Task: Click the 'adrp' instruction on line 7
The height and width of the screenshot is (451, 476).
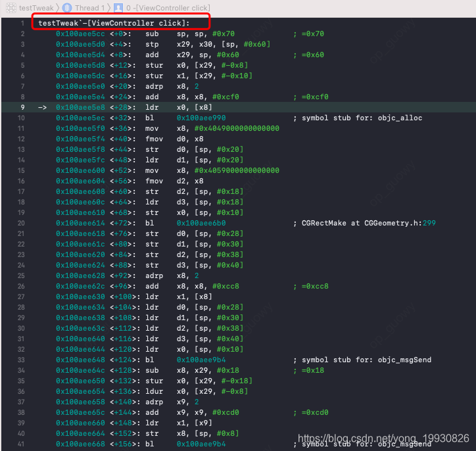Action: pyautogui.click(x=154, y=87)
